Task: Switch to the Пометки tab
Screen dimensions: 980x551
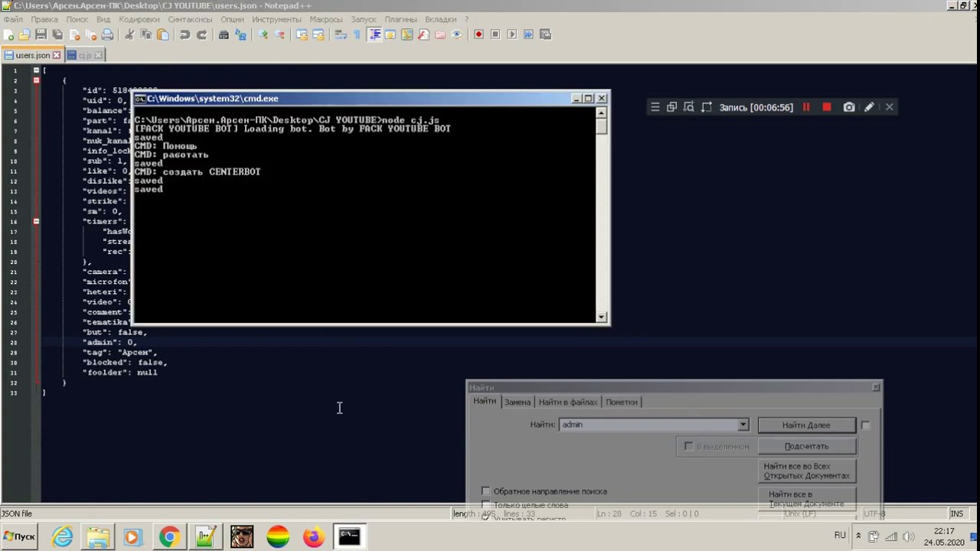Action: (622, 402)
